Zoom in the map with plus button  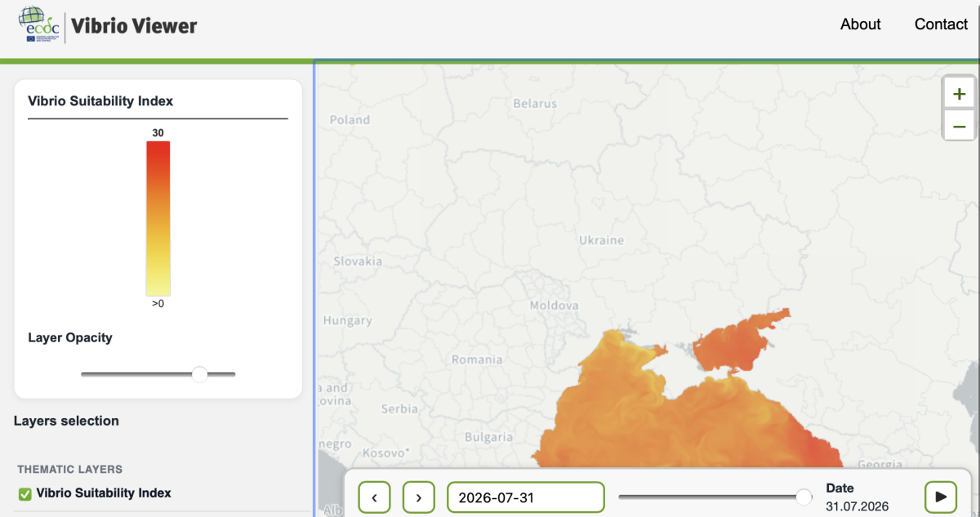click(959, 93)
